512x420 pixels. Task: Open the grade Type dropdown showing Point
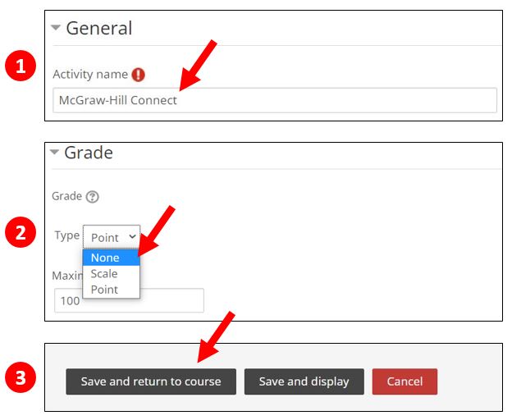point(112,237)
